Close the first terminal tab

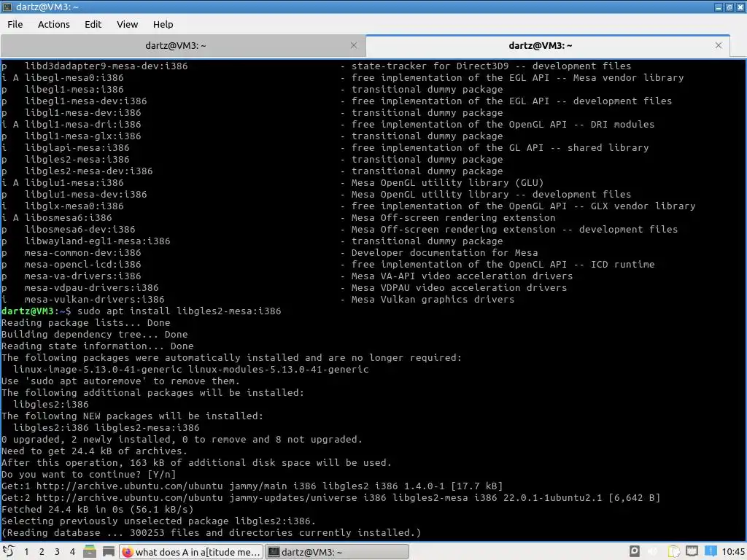354,45
